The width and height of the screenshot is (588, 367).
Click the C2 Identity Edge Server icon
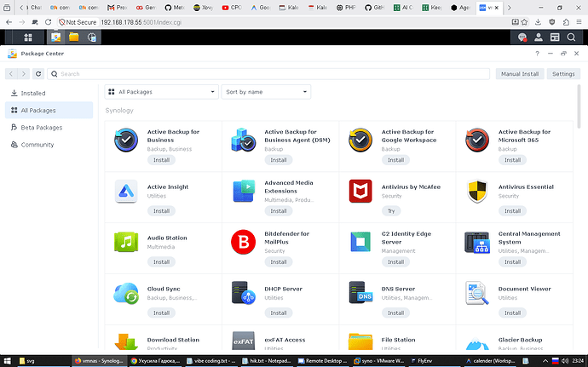360,242
